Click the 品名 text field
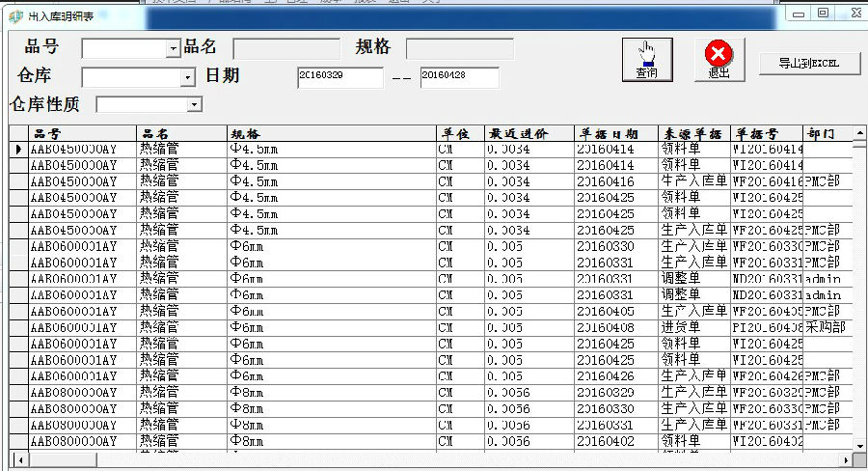This screenshot has height=471, width=868. pyautogui.click(x=286, y=48)
